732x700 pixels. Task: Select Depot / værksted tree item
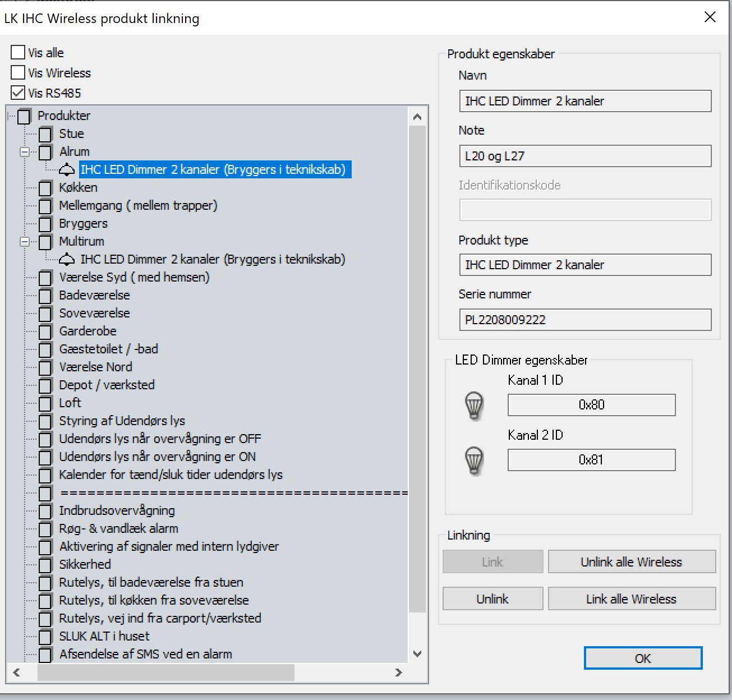click(107, 385)
